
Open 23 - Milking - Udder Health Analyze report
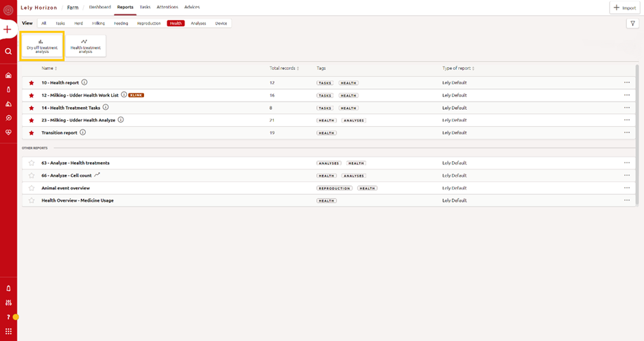pos(78,120)
